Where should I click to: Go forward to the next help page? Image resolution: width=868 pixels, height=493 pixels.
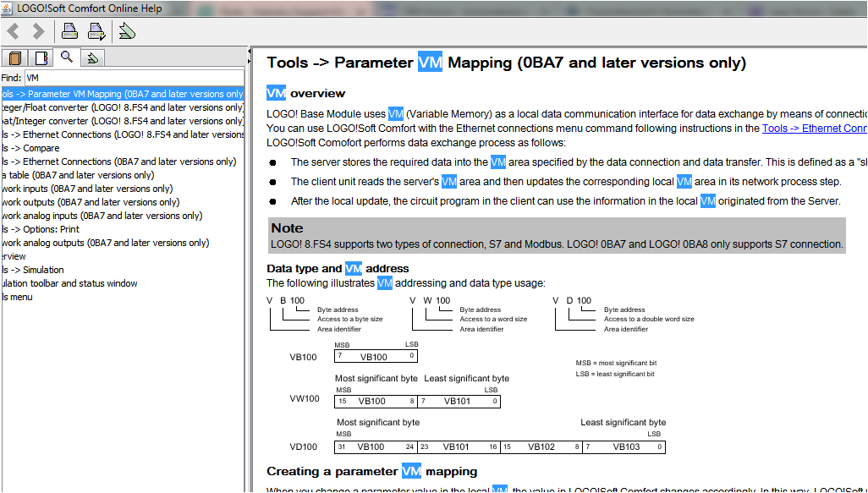pyautogui.click(x=38, y=32)
